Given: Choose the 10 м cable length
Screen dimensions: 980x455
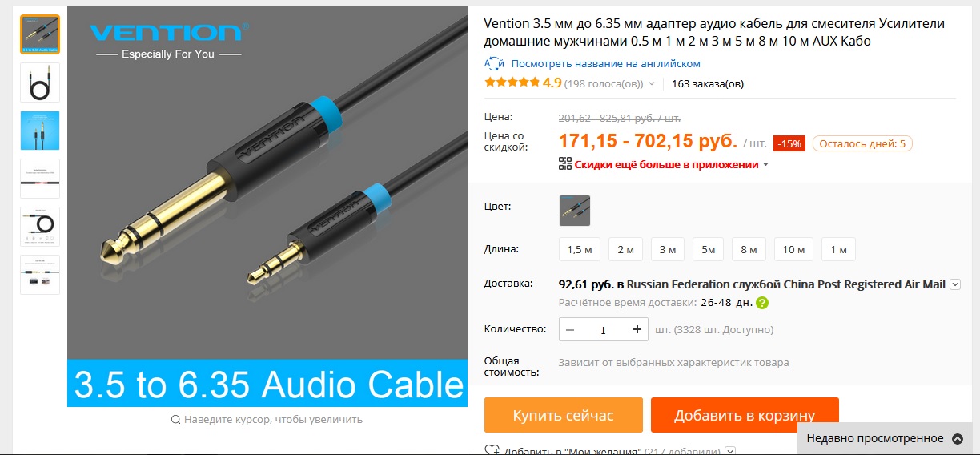Looking at the screenshot, I should click(x=793, y=249).
